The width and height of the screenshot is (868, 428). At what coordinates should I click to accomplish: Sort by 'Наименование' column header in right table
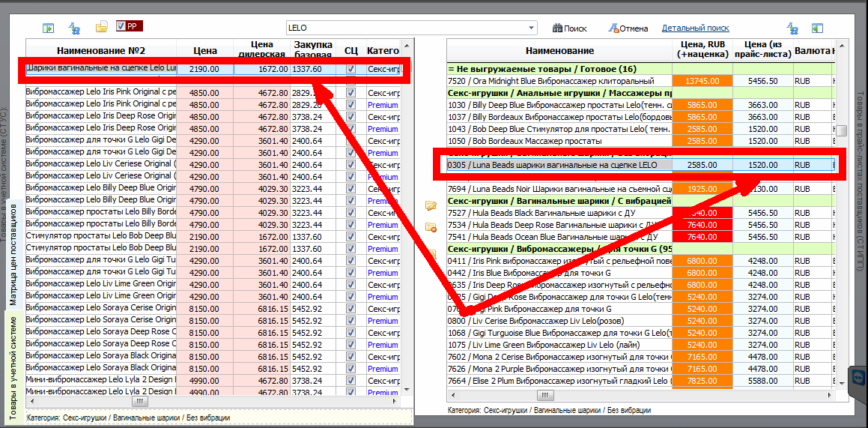point(559,50)
